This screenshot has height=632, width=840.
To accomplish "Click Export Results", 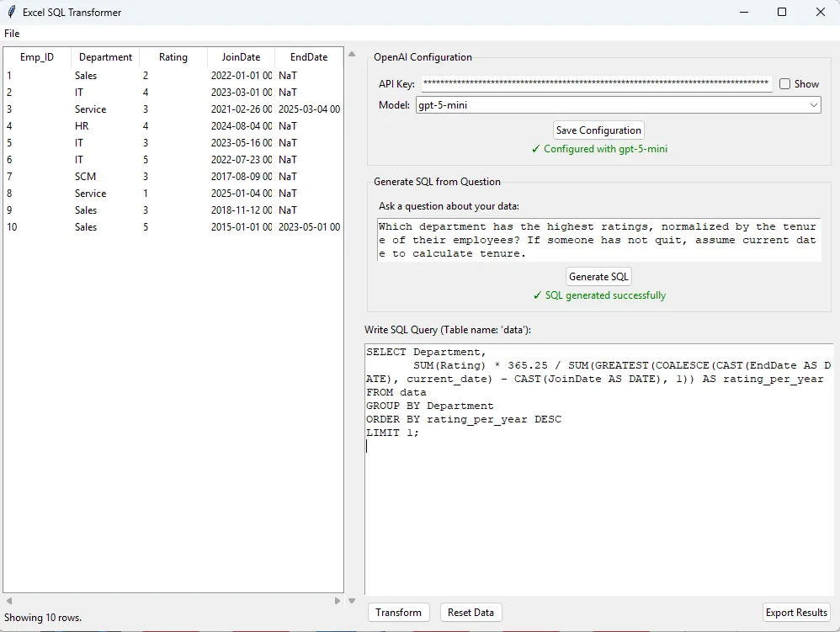I will tap(795, 612).
